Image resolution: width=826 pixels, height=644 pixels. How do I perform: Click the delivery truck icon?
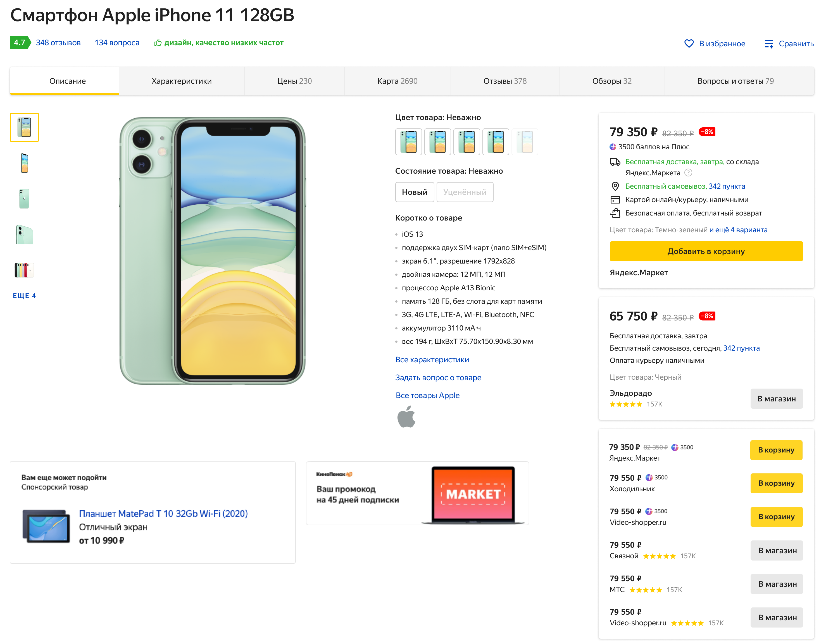pos(615,162)
